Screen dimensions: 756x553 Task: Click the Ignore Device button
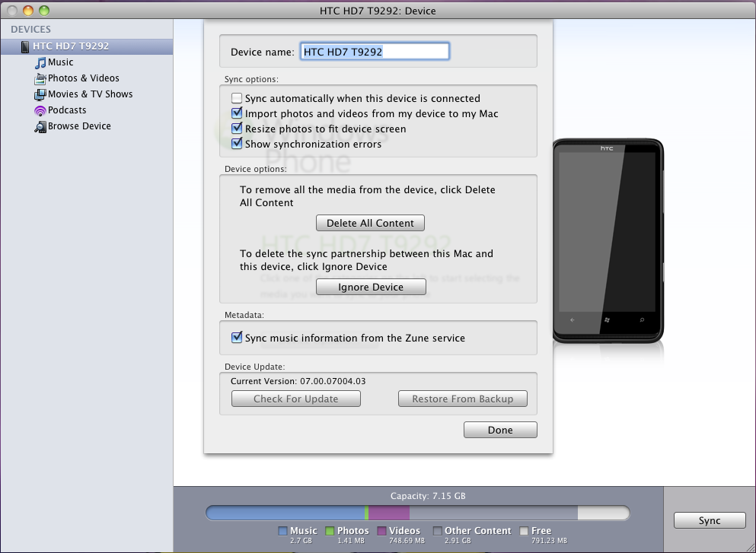pos(371,287)
